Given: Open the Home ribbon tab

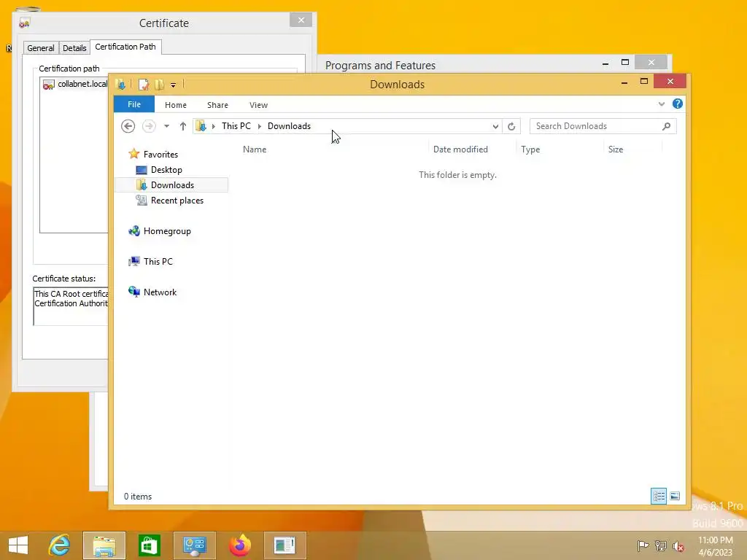Looking at the screenshot, I should tap(176, 105).
